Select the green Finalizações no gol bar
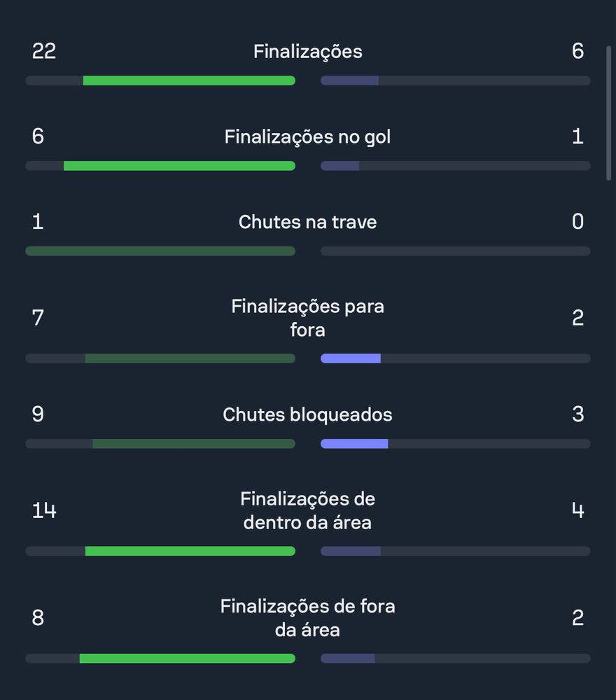 point(179,166)
